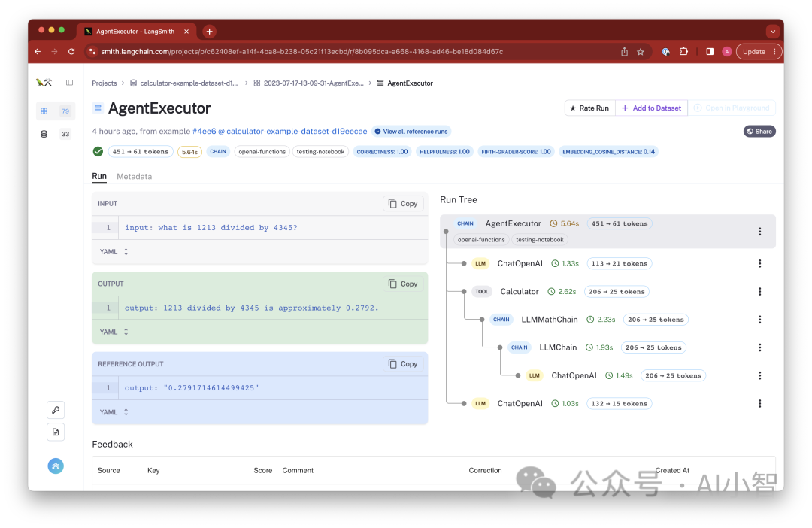Click the browser share icon
Viewport: 812px width, 528px height.
[x=625, y=51]
